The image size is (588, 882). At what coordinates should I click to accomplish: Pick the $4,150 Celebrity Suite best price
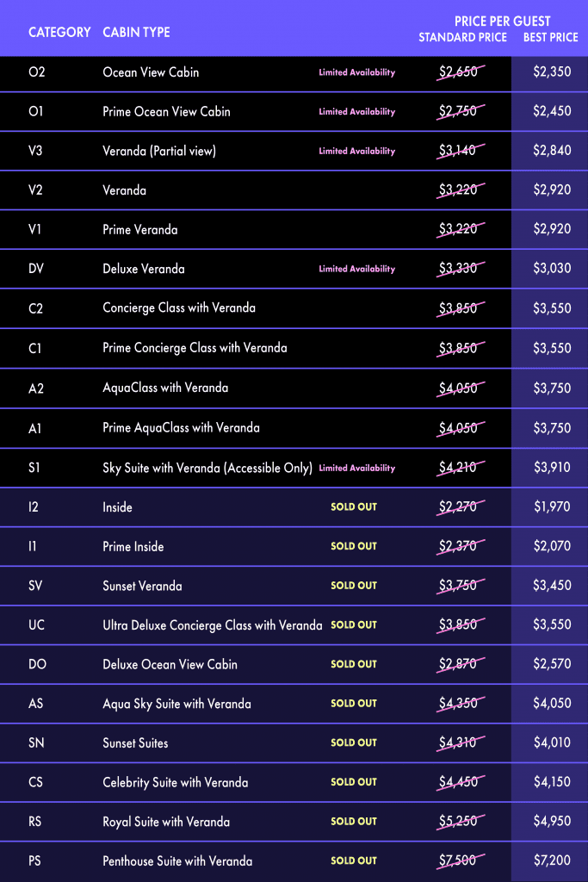552,783
